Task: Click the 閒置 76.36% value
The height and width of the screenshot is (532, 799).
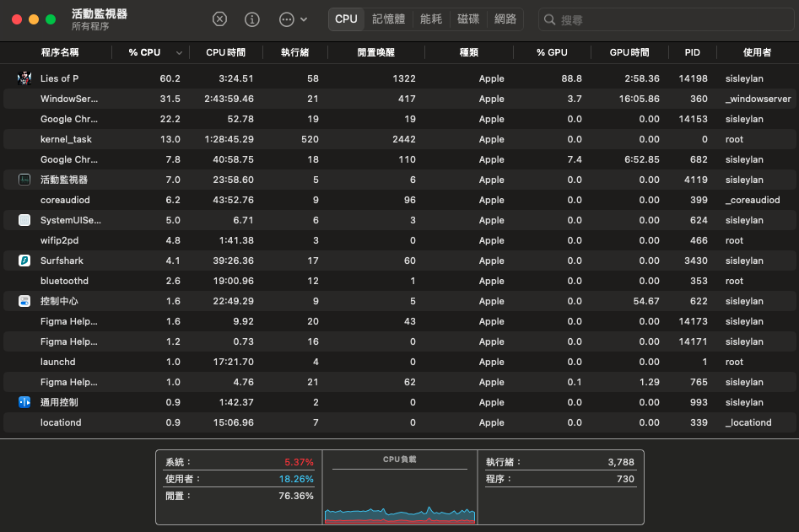Action: [x=296, y=496]
